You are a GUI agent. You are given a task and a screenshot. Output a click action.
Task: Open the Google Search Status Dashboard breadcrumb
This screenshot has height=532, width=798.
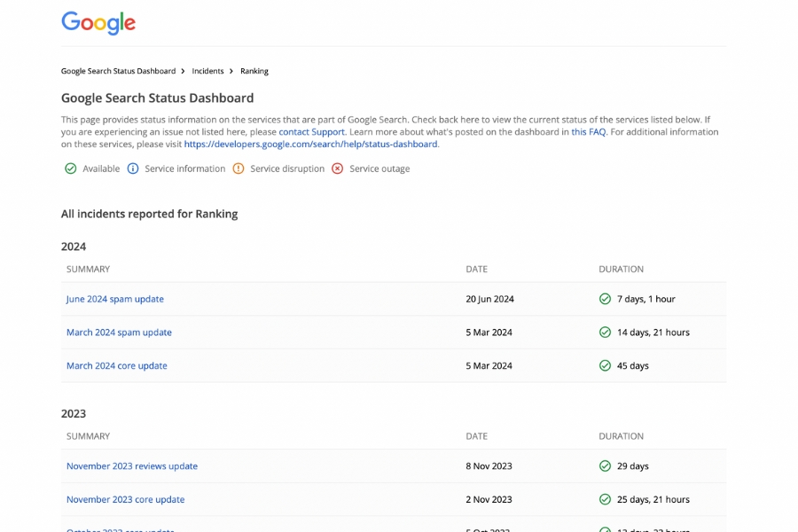[119, 71]
